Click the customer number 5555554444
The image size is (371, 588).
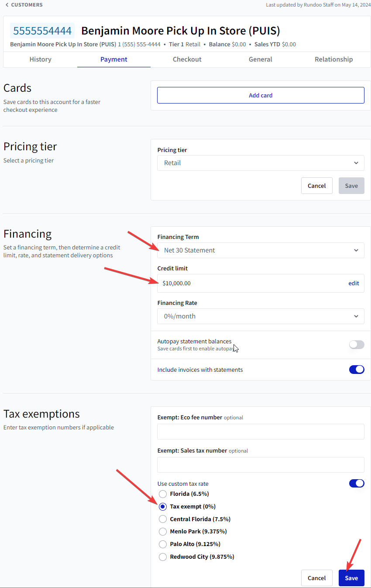(42, 31)
